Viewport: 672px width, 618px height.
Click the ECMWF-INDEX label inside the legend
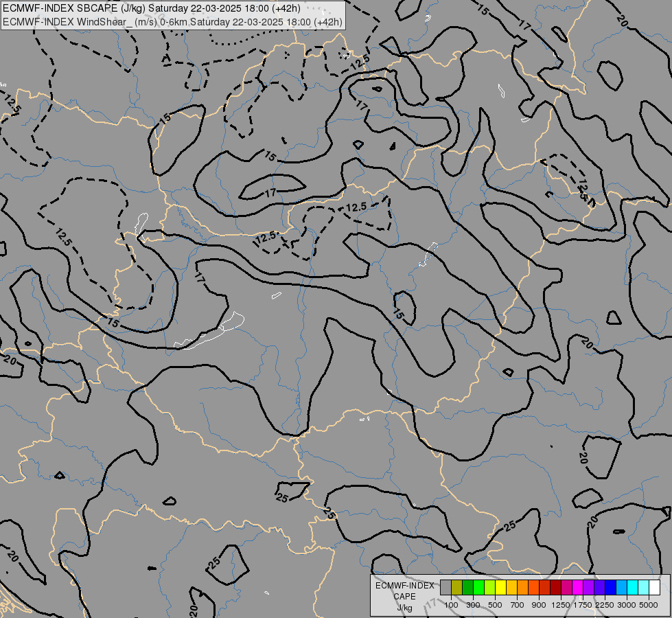404,586
